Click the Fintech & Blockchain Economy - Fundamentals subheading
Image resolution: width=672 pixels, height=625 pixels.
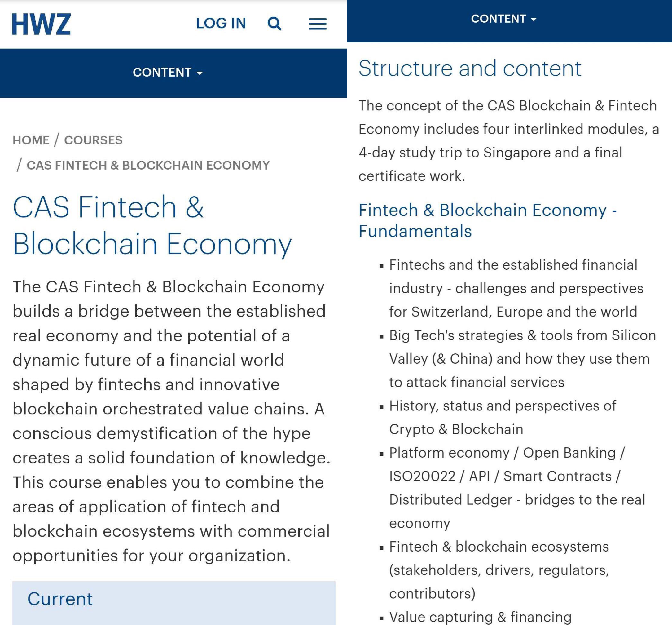tap(488, 220)
